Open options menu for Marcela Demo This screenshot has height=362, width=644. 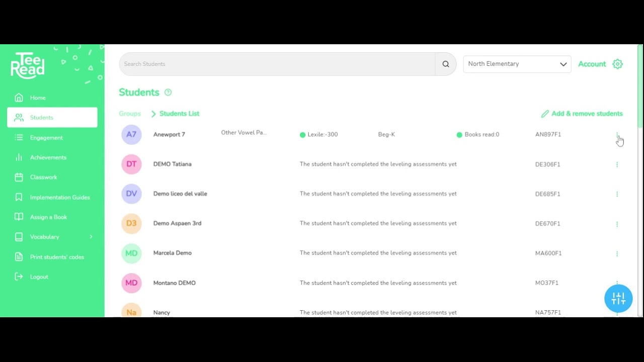tap(617, 253)
